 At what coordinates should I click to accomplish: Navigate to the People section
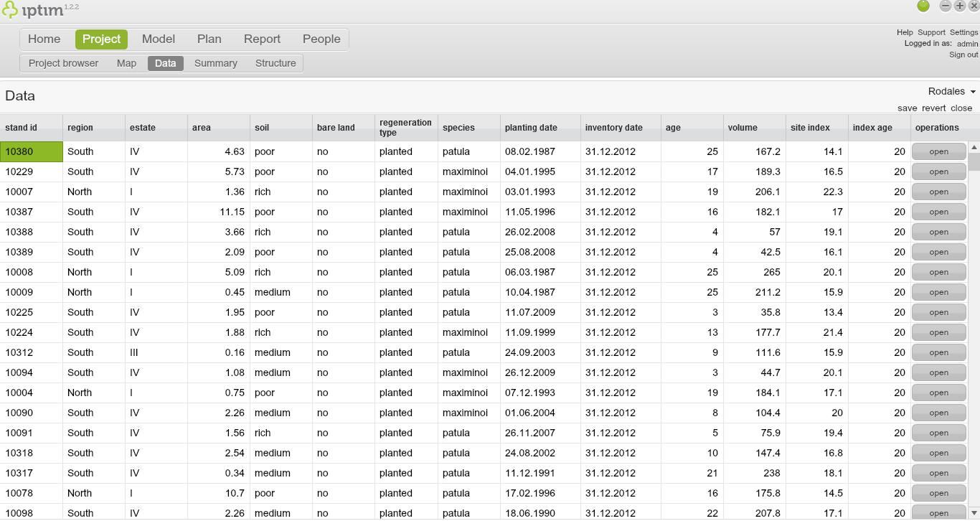321,39
